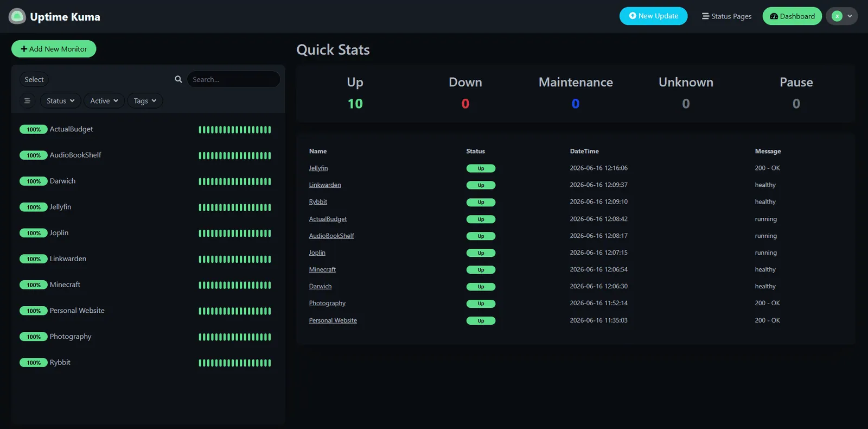Open Linkwarden link in events table

pyautogui.click(x=325, y=185)
